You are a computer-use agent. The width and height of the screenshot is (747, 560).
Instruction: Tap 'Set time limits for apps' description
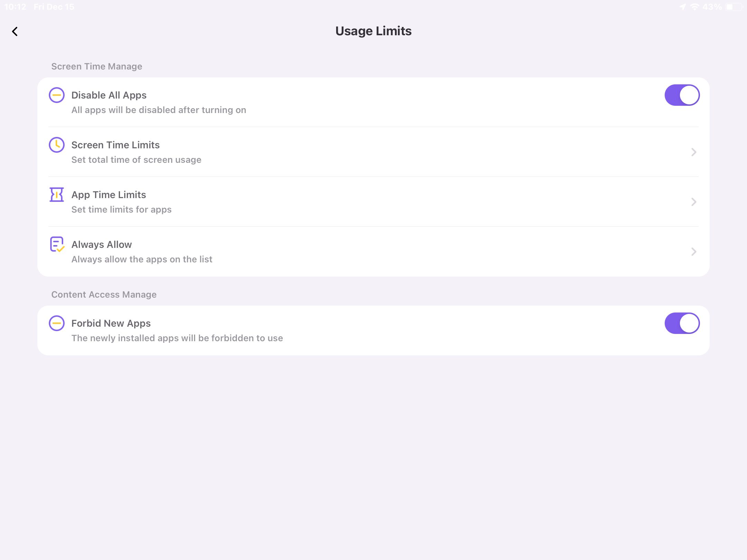121,209
